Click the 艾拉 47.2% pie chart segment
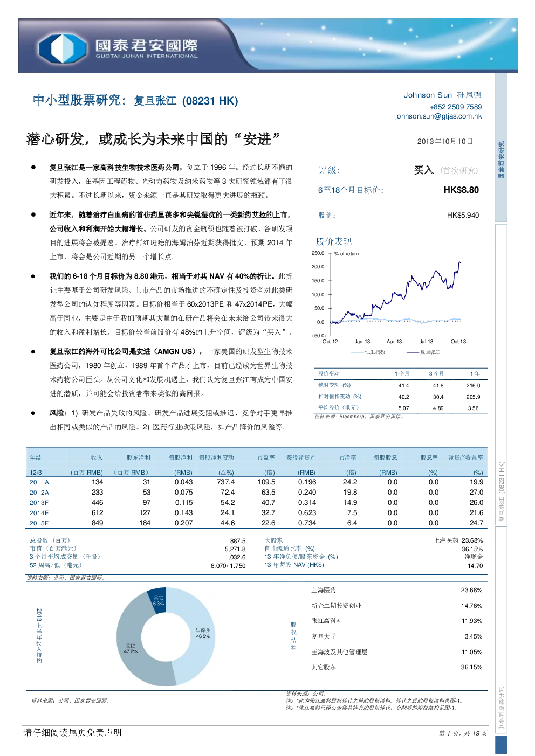Viewport: 535px width, 756px height. (x=131, y=648)
